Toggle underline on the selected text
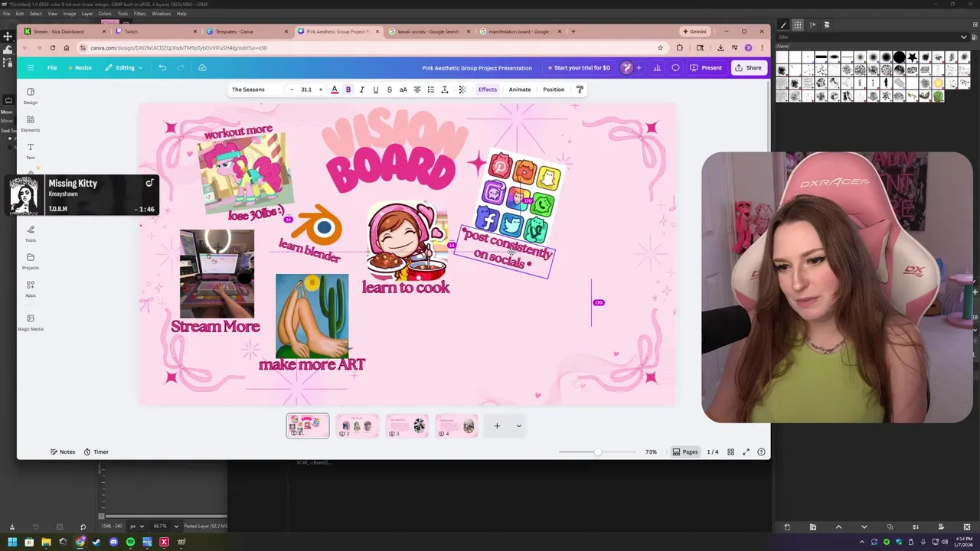 [x=376, y=90]
